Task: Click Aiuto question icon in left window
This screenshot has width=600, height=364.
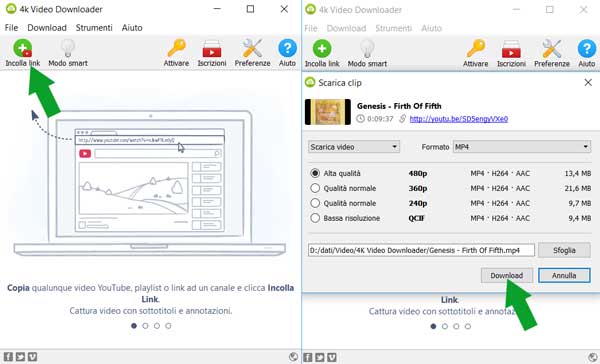Action: click(x=287, y=48)
